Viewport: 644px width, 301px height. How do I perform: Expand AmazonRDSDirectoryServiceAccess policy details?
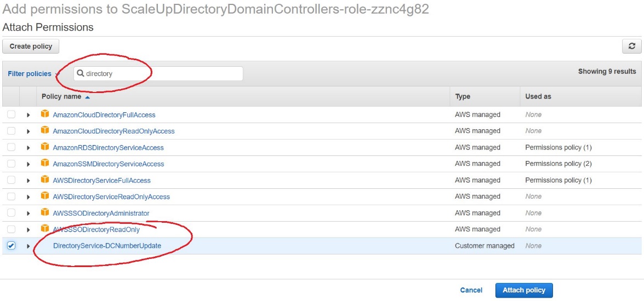tap(29, 148)
